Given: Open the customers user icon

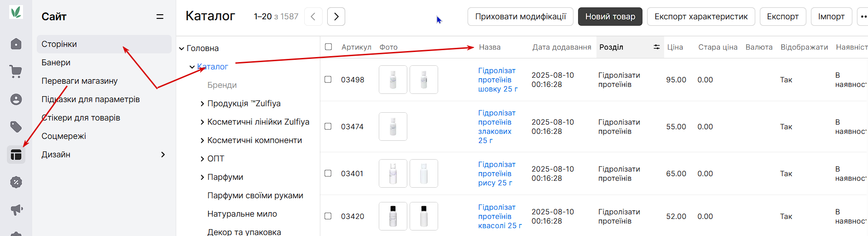Looking at the screenshot, I should click(16, 99).
